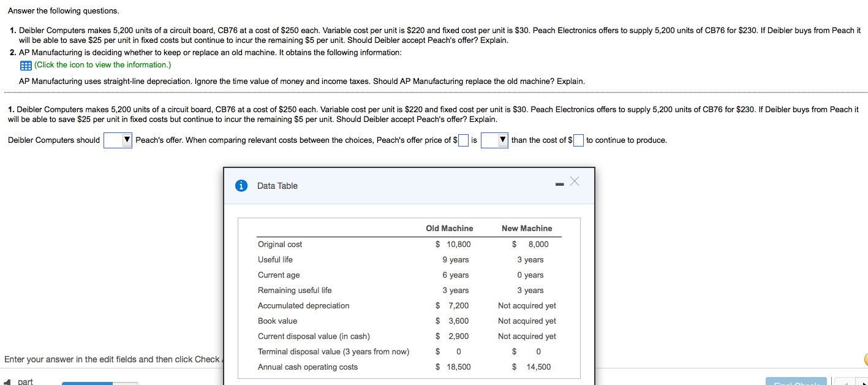
Task: Click the 'Useful life' row label
Action: point(275,259)
